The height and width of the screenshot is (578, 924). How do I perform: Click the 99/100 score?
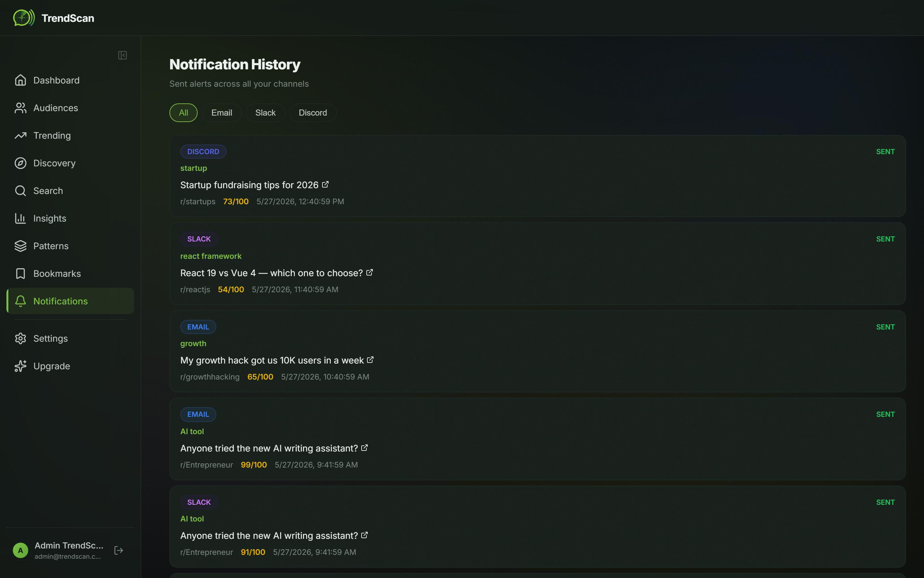click(254, 465)
